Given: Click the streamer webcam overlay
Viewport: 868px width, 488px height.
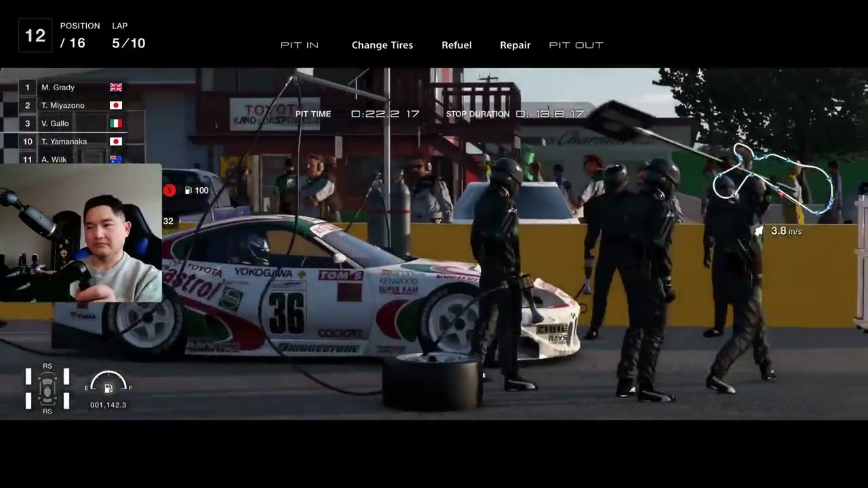Looking at the screenshot, I should point(81,232).
